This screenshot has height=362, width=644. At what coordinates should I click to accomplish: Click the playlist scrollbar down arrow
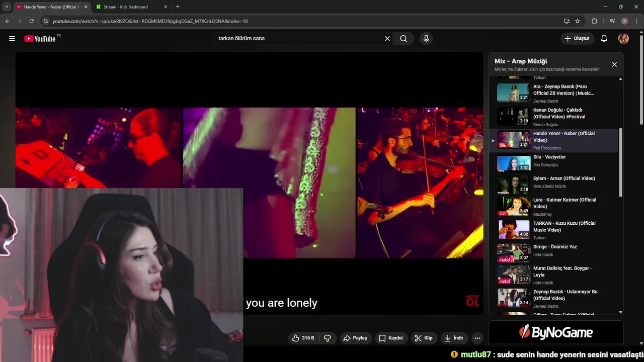[x=620, y=312]
